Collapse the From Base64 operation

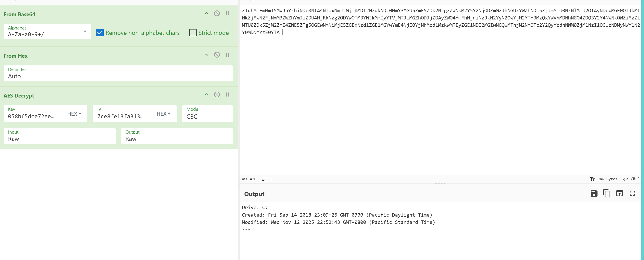[206, 13]
